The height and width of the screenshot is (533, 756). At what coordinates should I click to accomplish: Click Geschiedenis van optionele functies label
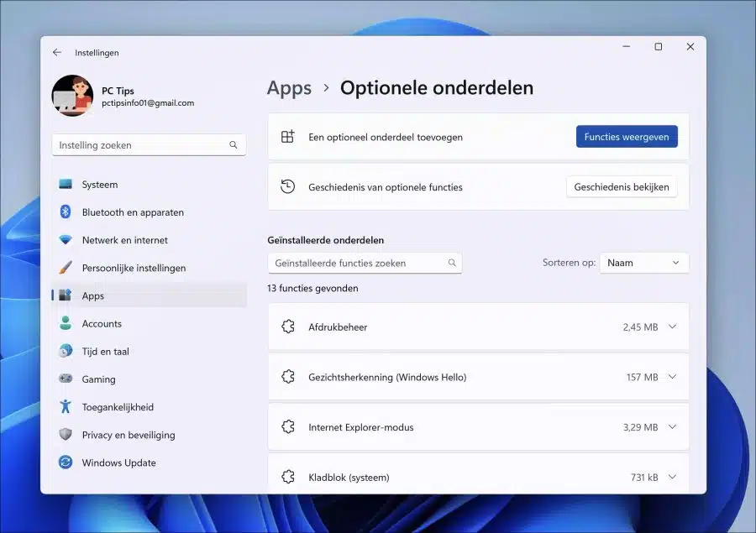coord(386,187)
